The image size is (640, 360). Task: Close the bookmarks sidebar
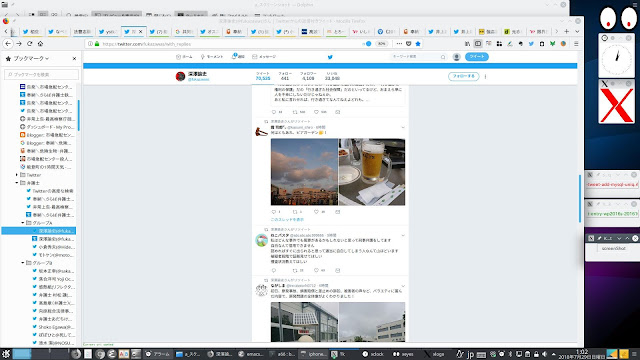click(x=74, y=58)
